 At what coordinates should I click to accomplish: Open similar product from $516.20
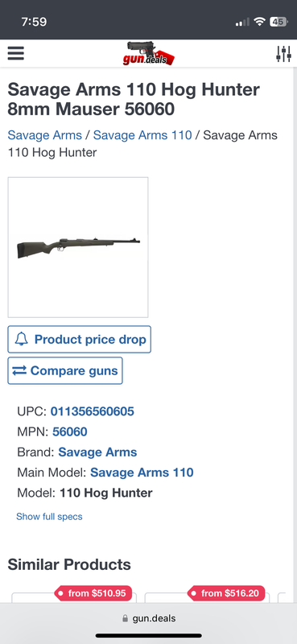pos(207,594)
